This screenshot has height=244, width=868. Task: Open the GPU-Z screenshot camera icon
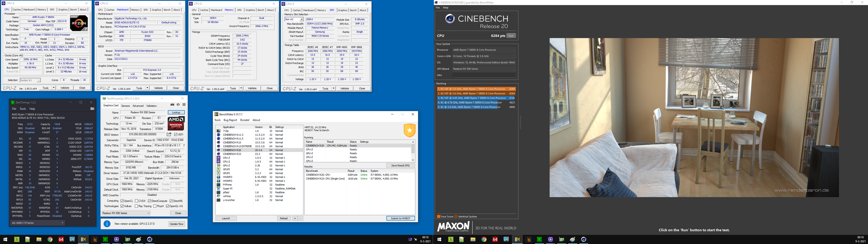(x=172, y=104)
